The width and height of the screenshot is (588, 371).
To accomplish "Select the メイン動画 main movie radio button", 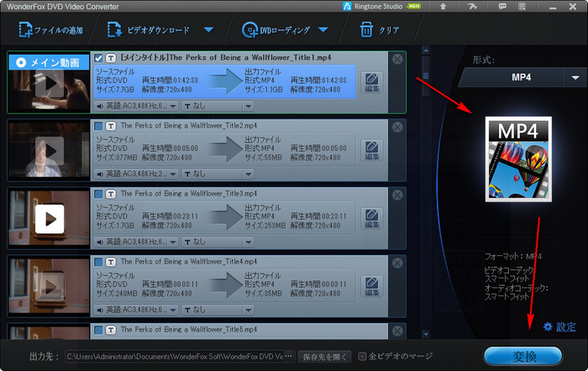I will pos(21,63).
